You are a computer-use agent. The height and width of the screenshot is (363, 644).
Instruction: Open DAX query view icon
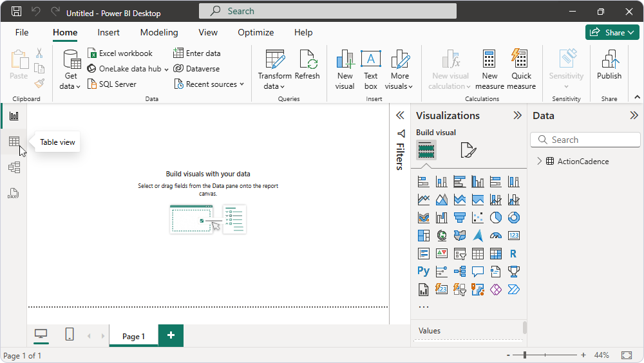coord(13,193)
